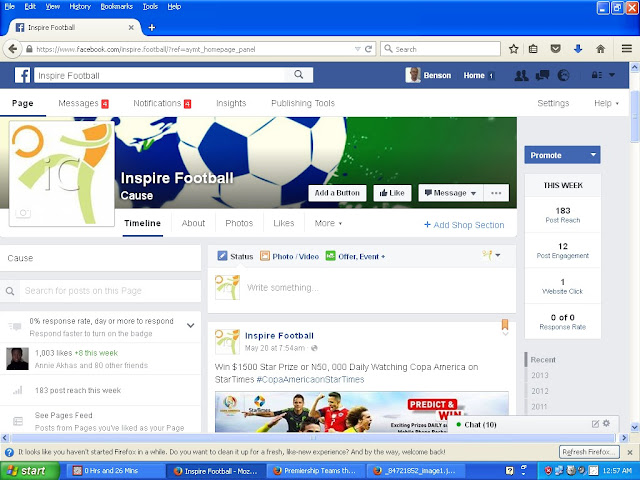Select the Photos tab
The width and height of the screenshot is (640, 480).
[x=239, y=223]
